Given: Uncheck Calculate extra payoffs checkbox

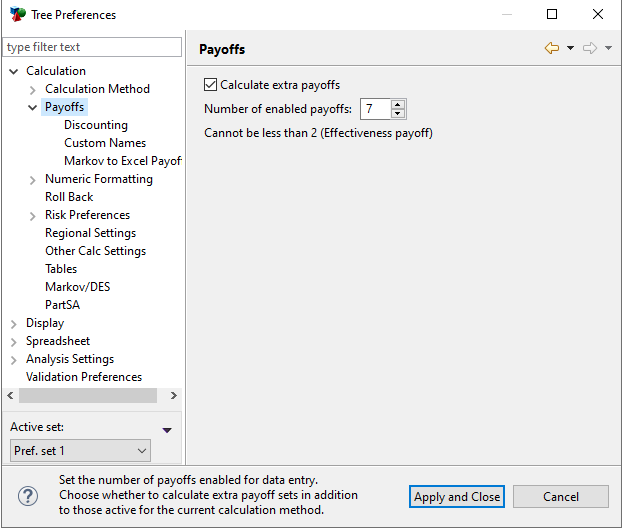Looking at the screenshot, I should pos(211,85).
